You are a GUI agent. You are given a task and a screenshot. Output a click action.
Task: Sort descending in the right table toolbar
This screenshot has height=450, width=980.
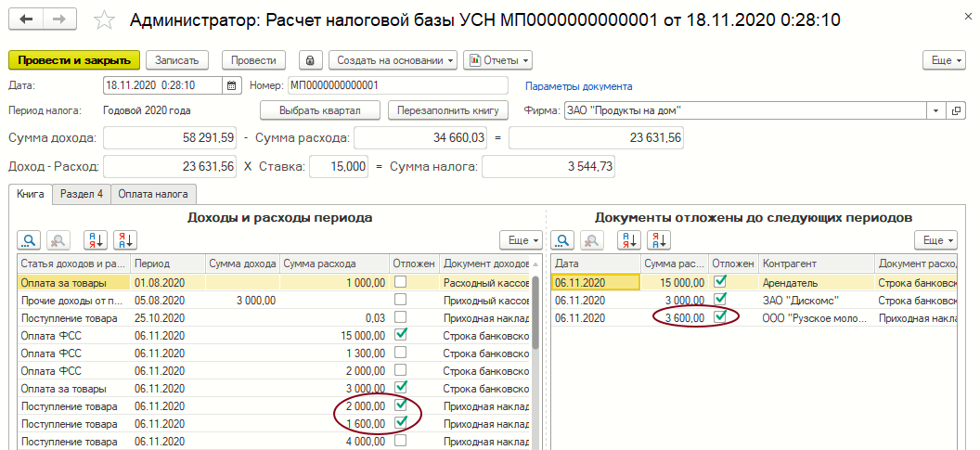pyautogui.click(x=660, y=240)
